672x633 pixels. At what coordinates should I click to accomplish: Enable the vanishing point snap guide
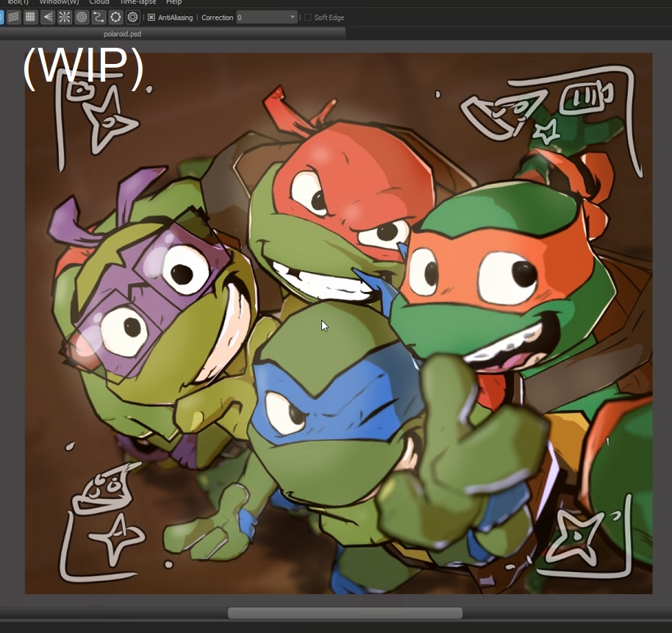pyautogui.click(x=48, y=17)
